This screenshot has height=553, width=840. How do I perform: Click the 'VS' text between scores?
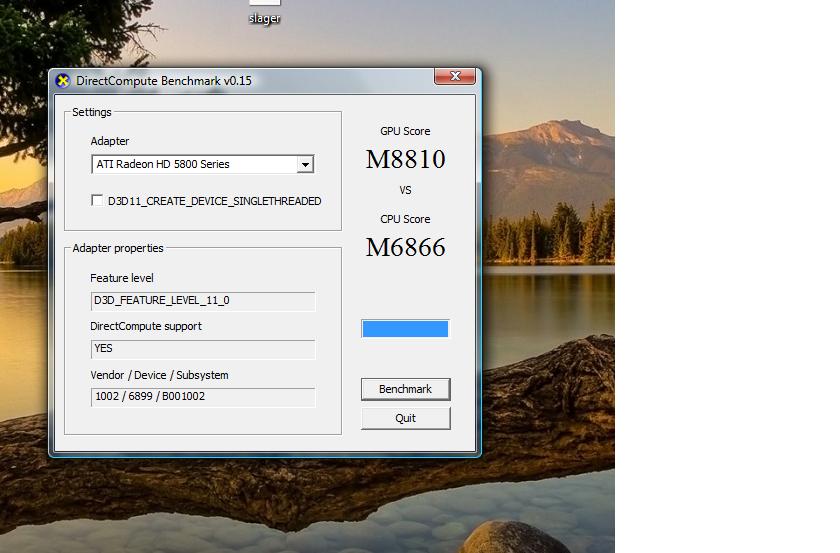[x=405, y=190]
